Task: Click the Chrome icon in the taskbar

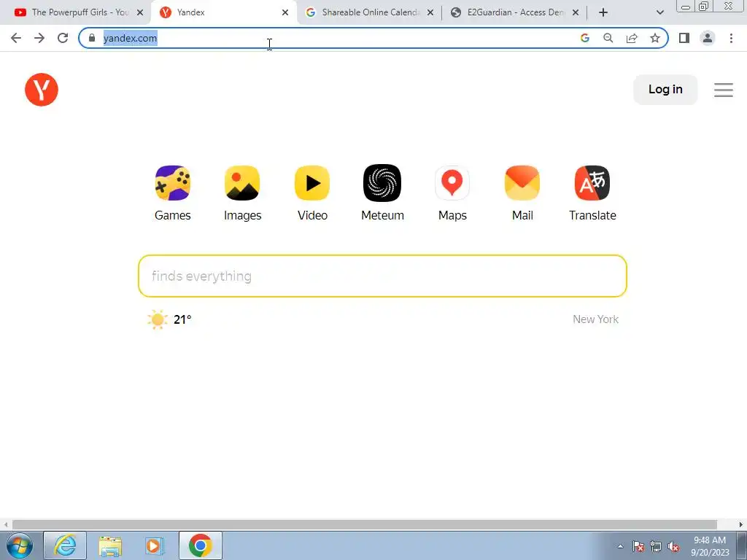Action: tap(200, 545)
